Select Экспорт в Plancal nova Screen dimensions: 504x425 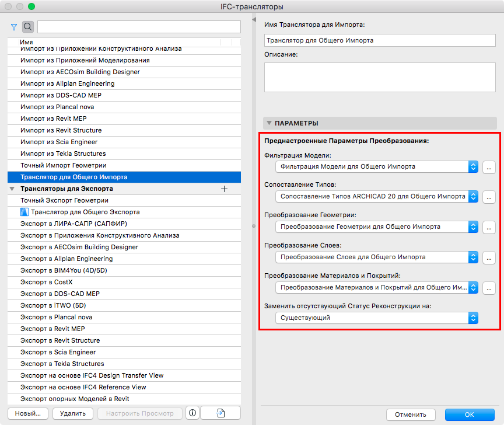coord(124,317)
